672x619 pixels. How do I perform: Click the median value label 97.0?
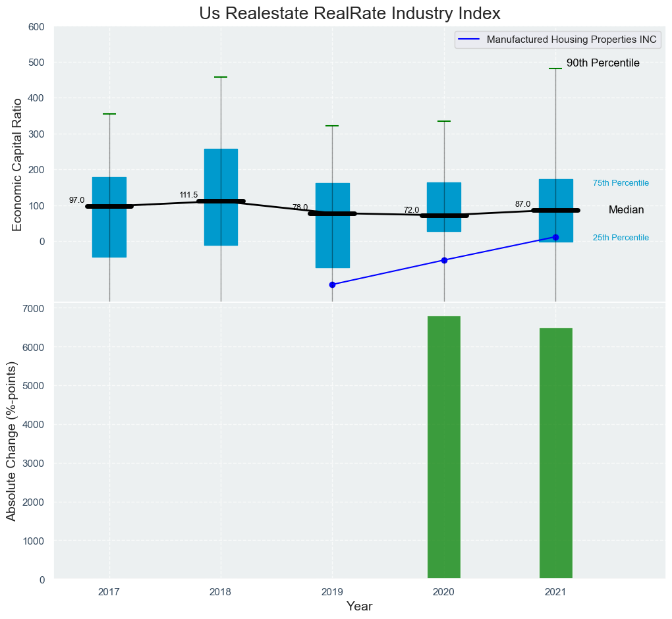[x=77, y=200]
